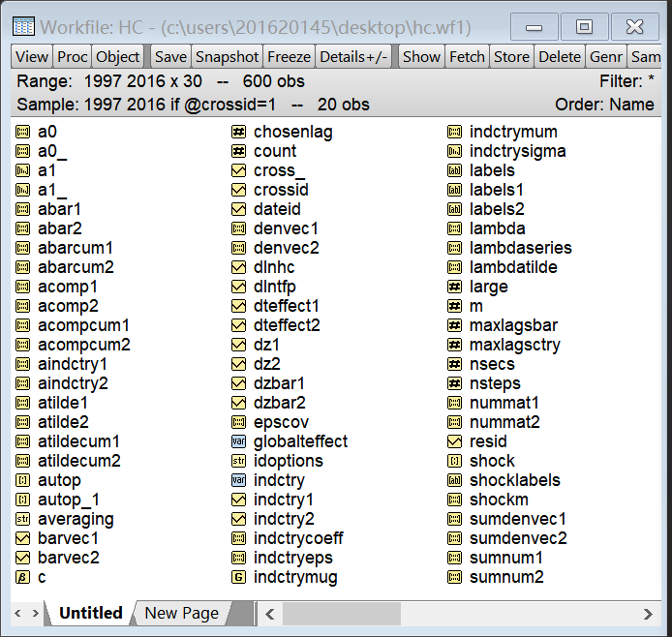
Task: Click the averaging string object icon
Action: point(24,519)
